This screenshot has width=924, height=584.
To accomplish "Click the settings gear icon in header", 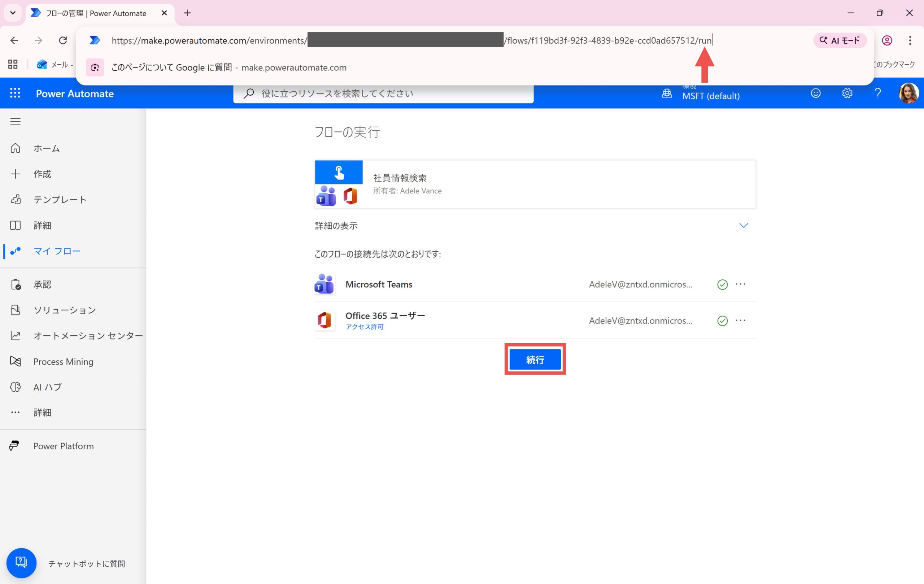I will coord(847,93).
